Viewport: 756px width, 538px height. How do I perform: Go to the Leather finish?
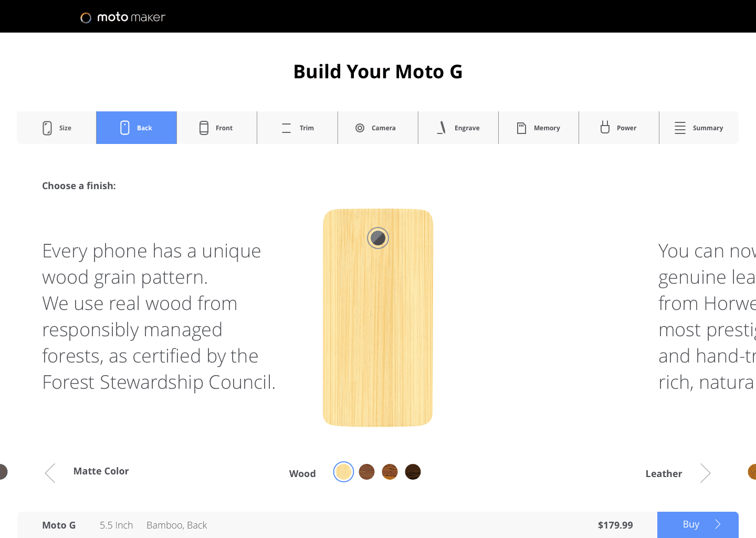point(664,474)
